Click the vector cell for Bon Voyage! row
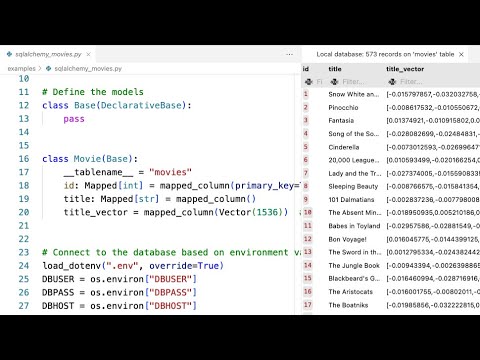 (x=433, y=239)
